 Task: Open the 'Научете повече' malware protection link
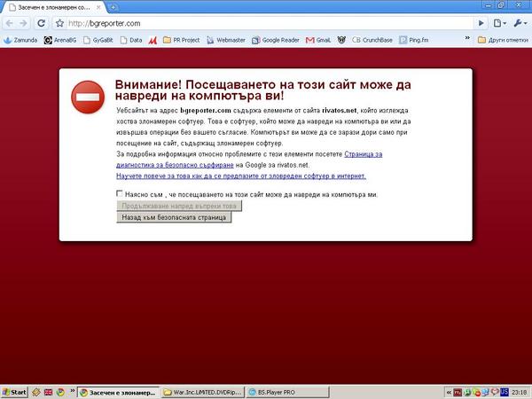click(241, 176)
